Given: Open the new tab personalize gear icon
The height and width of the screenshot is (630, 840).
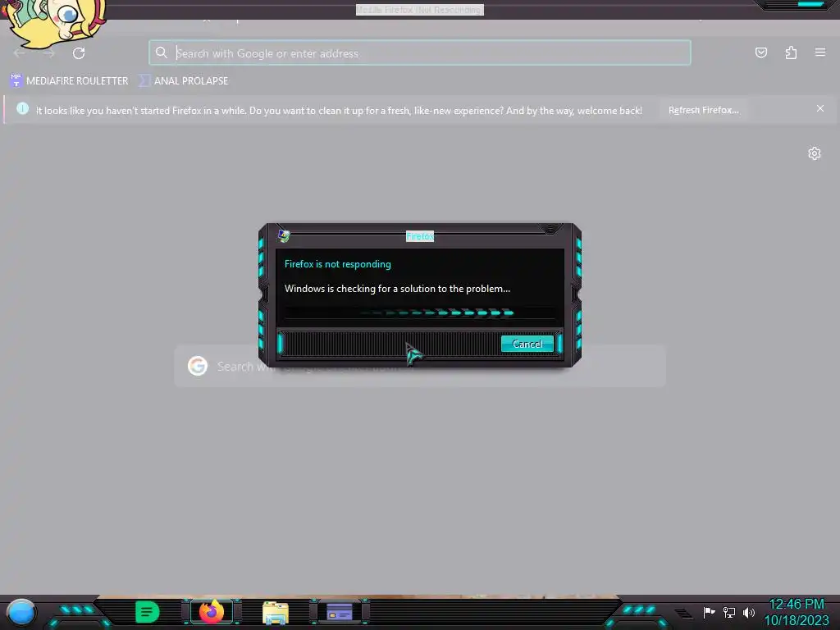Looking at the screenshot, I should click(x=815, y=153).
